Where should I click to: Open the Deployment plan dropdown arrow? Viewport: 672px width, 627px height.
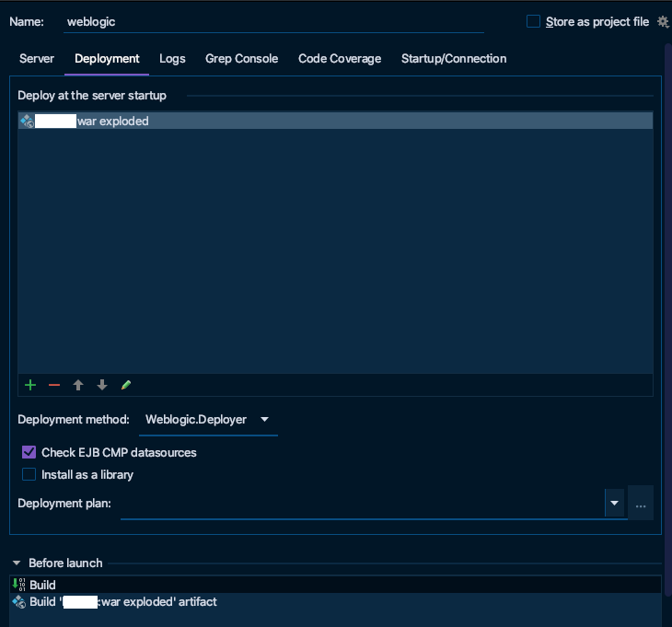pos(614,503)
